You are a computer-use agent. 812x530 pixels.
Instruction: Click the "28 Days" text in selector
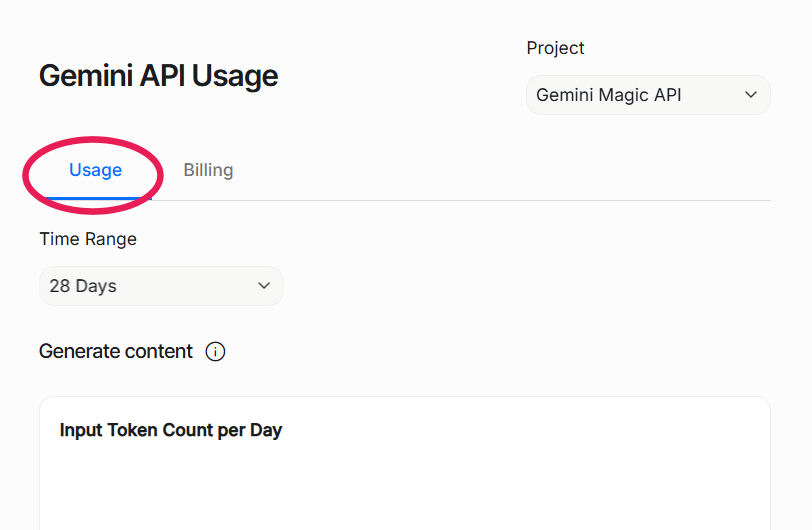tap(83, 286)
